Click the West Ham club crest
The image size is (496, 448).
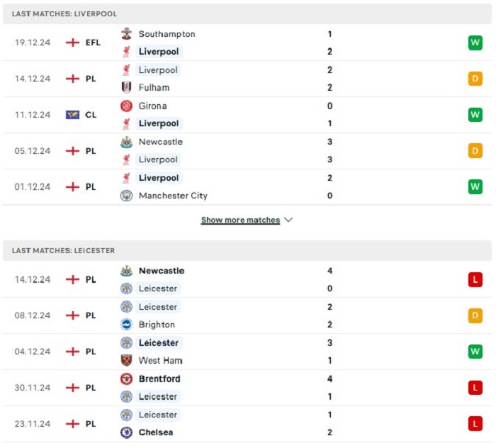126,360
